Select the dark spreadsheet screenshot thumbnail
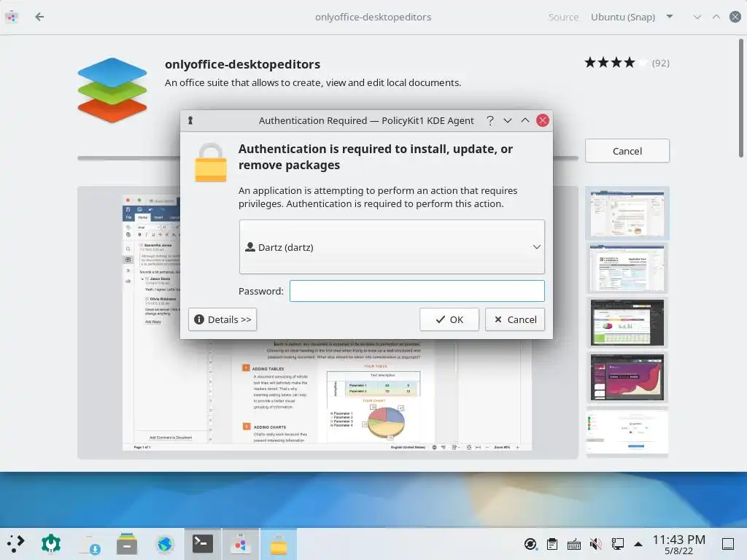The image size is (747, 560). pos(627,322)
